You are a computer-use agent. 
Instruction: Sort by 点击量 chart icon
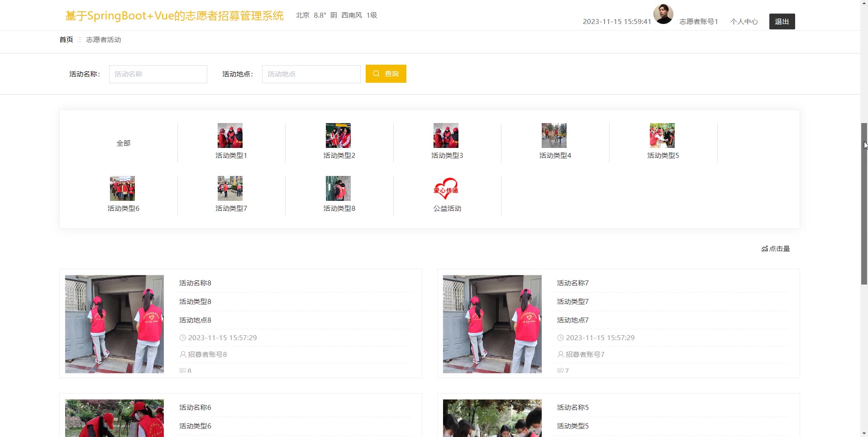click(x=764, y=249)
